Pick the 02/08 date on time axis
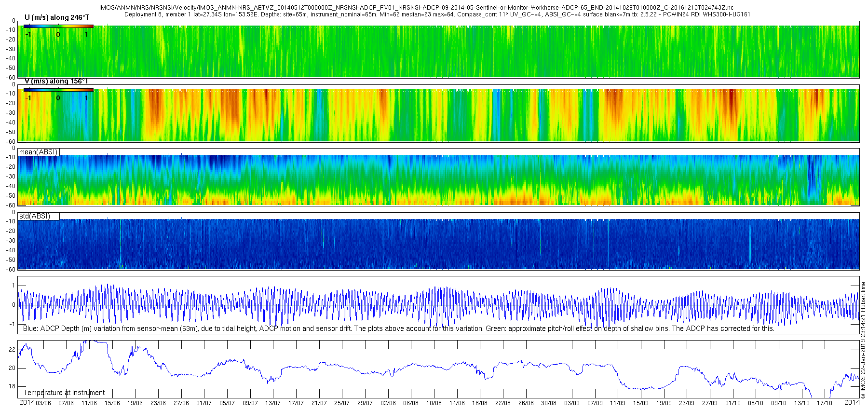This screenshot has height=410, width=868. click(388, 403)
